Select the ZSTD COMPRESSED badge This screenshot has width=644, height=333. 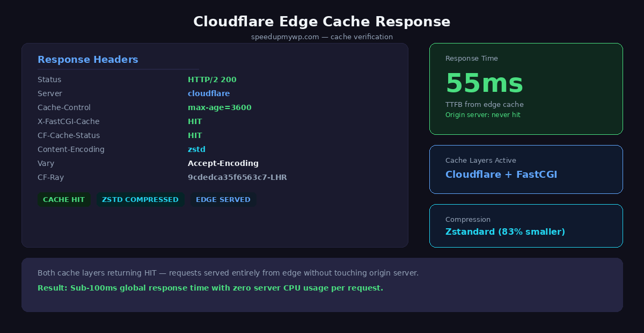141,199
